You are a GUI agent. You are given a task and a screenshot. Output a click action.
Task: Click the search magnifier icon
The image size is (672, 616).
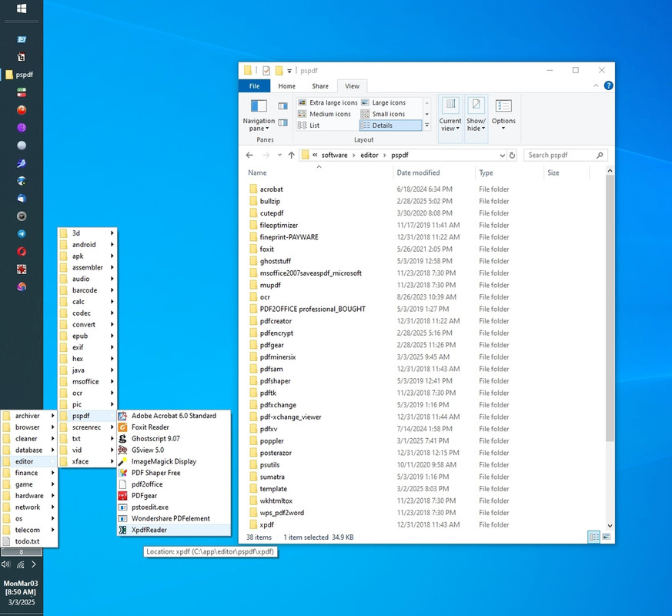point(600,156)
